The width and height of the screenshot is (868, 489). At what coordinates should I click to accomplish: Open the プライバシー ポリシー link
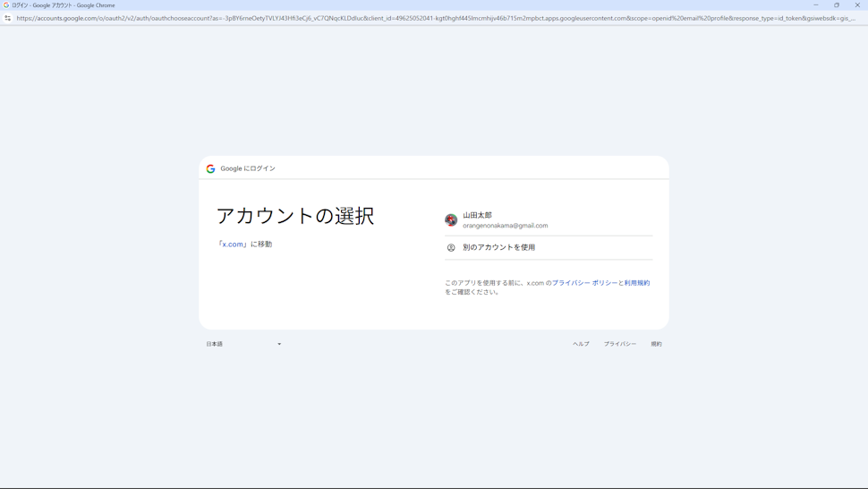pyautogui.click(x=584, y=283)
